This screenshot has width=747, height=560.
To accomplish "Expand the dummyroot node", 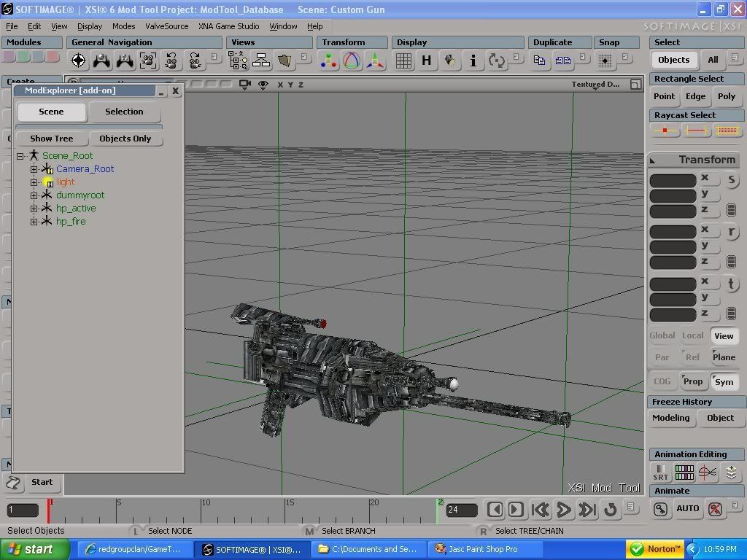I will tap(34, 195).
